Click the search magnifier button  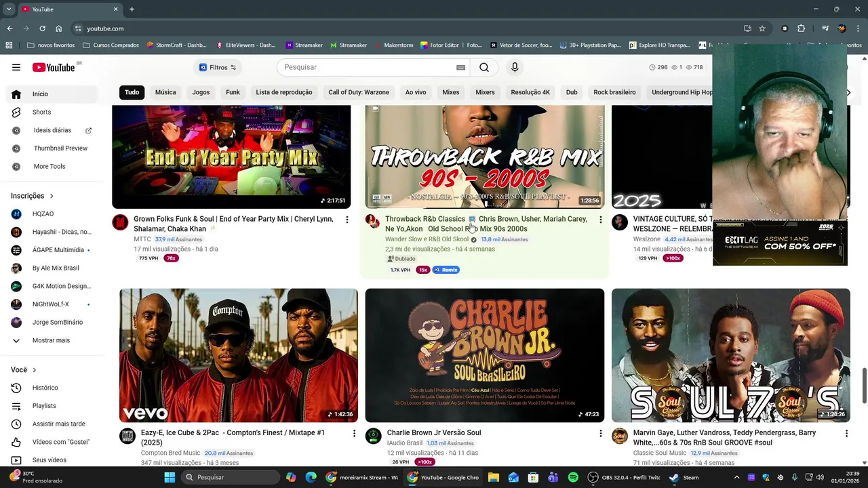484,67
